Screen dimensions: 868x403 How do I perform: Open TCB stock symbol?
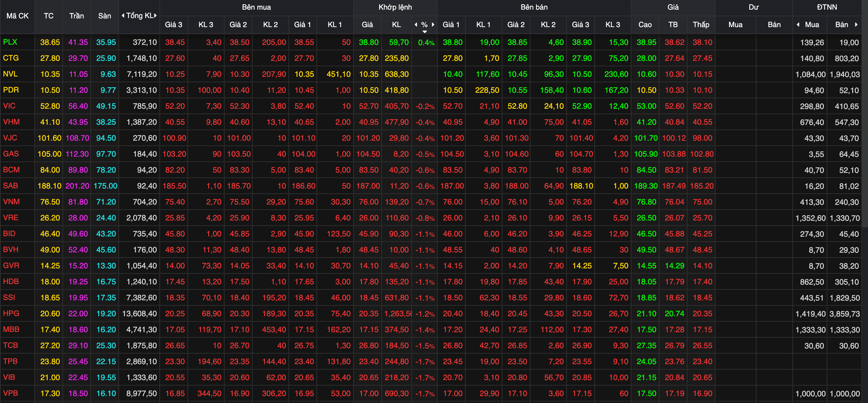(11, 345)
